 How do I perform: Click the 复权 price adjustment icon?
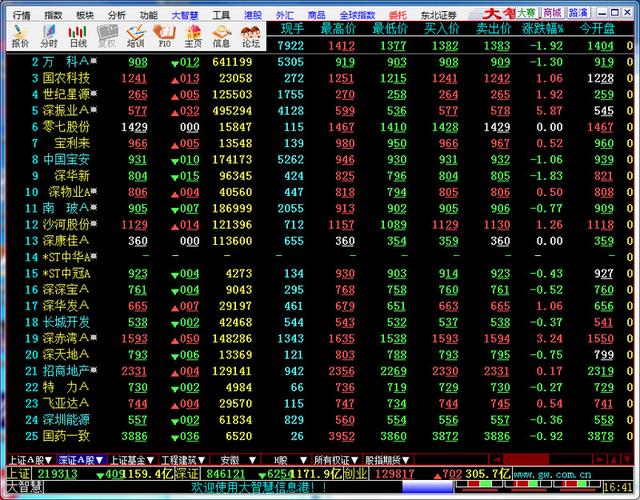point(107,36)
